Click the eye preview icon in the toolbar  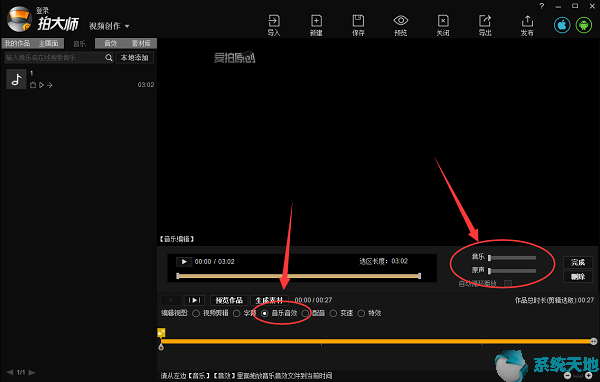pyautogui.click(x=401, y=21)
